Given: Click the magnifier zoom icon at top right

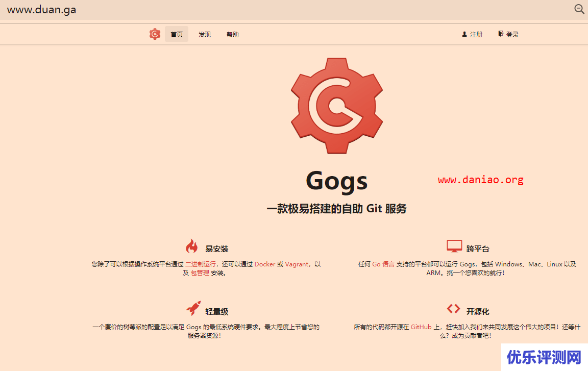Looking at the screenshot, I should pyautogui.click(x=579, y=9).
